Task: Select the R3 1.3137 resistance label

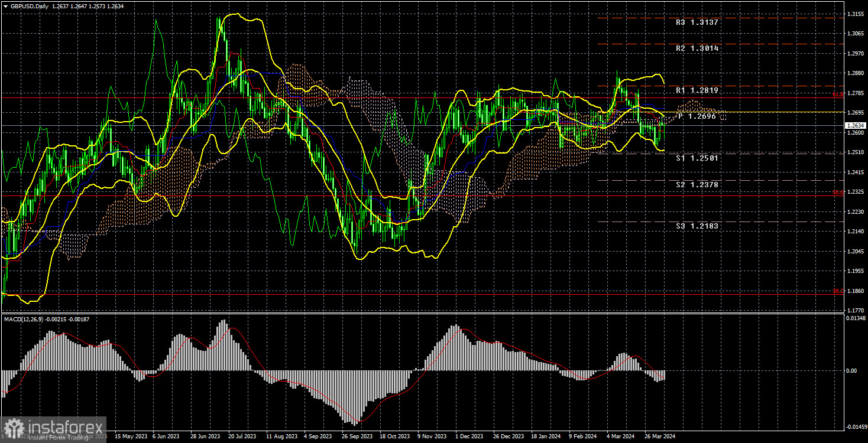Action: pyautogui.click(x=698, y=22)
